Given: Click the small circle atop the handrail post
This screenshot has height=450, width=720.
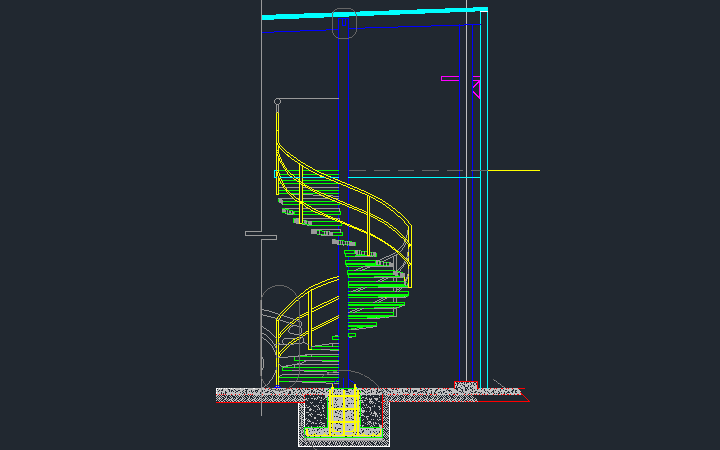Looking at the screenshot, I should click(277, 101).
